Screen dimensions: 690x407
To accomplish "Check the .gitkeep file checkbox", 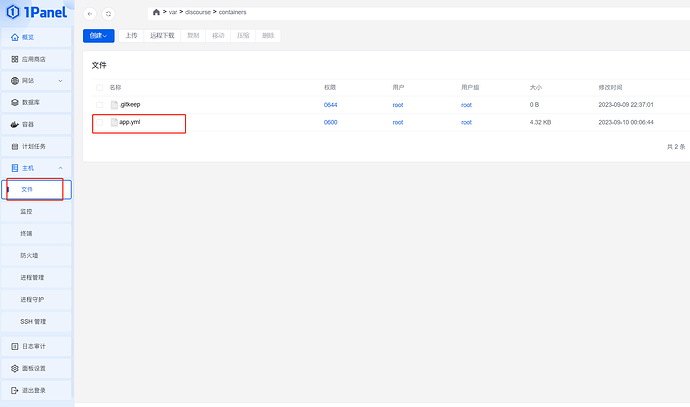I will (100, 104).
